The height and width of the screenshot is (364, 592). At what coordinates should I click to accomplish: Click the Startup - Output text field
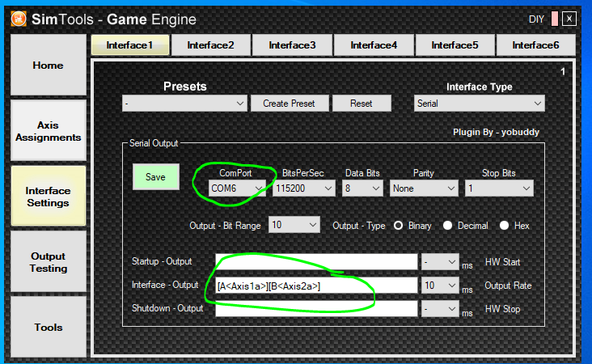point(316,261)
